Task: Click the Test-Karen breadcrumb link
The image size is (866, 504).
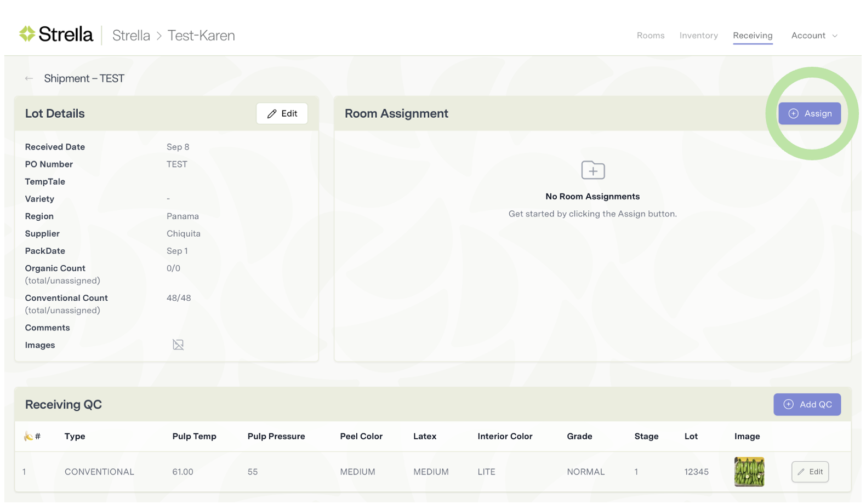Action: (x=201, y=36)
